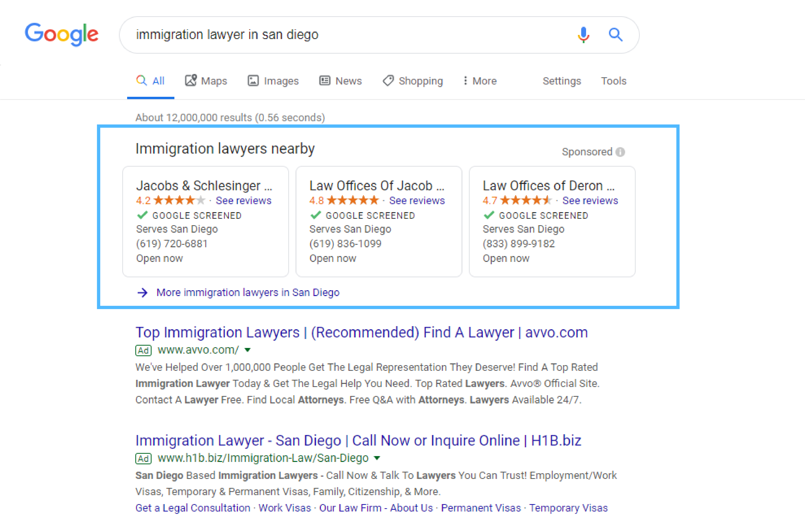Click the Google logo

pos(62,34)
